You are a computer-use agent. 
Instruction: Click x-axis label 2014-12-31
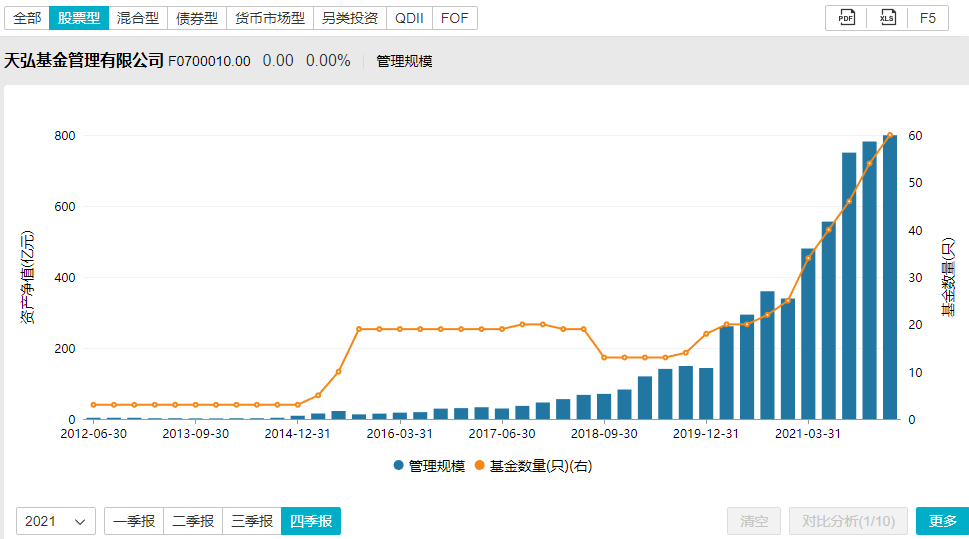tap(297, 434)
